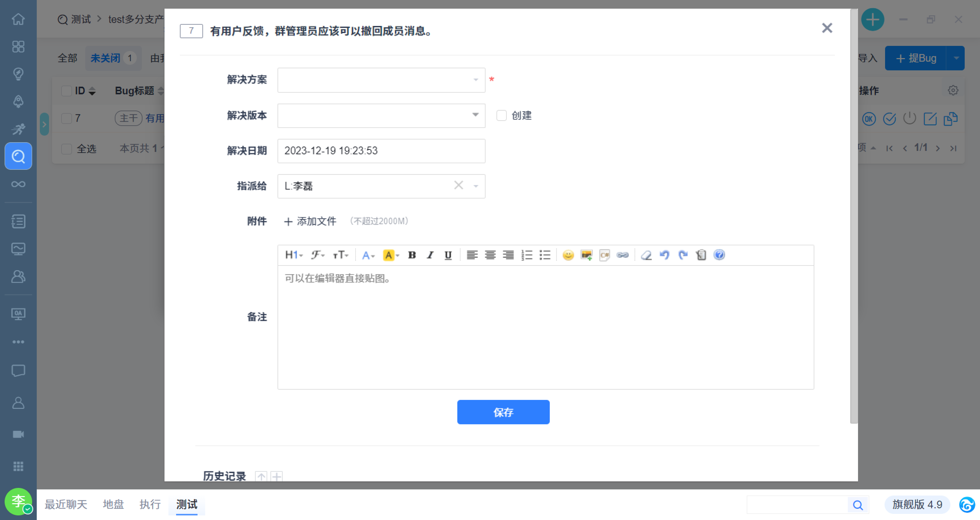Image resolution: width=980 pixels, height=520 pixels.
Task: Tick the checkbox for bug ID 7
Action: 67,118
